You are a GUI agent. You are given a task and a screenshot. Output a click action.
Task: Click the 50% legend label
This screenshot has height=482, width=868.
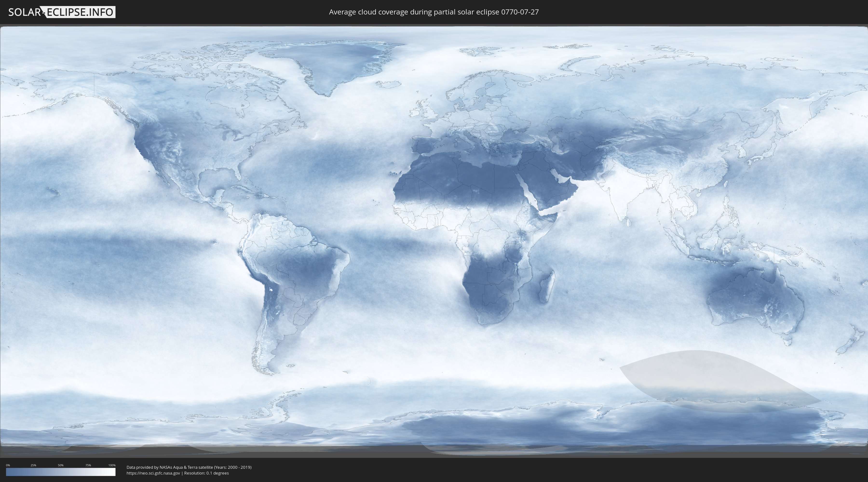point(61,465)
